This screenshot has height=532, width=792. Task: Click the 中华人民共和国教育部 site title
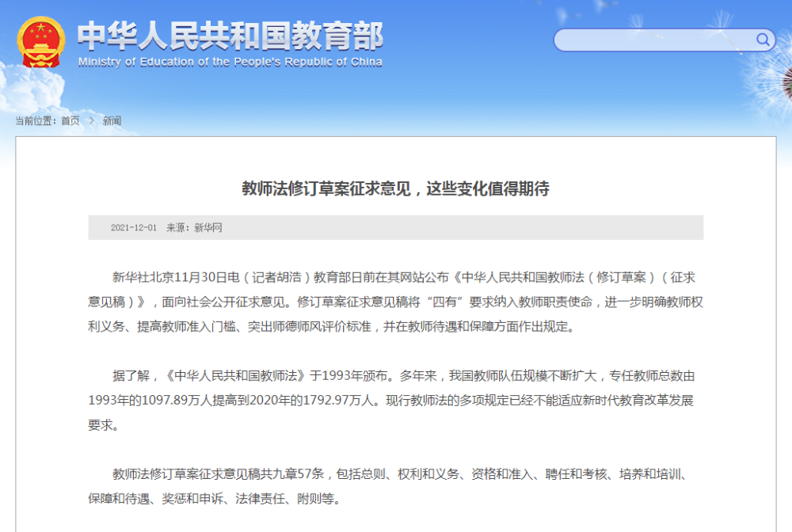230,36
